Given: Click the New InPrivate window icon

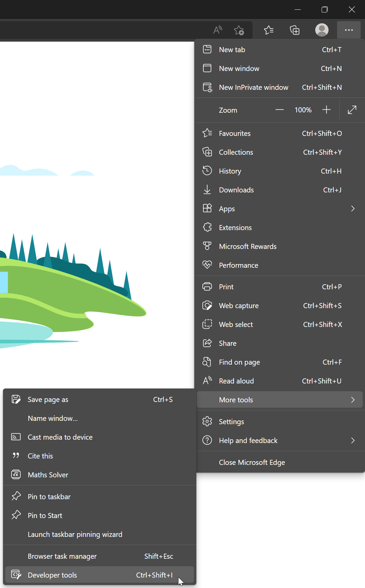Looking at the screenshot, I should click(x=207, y=87).
